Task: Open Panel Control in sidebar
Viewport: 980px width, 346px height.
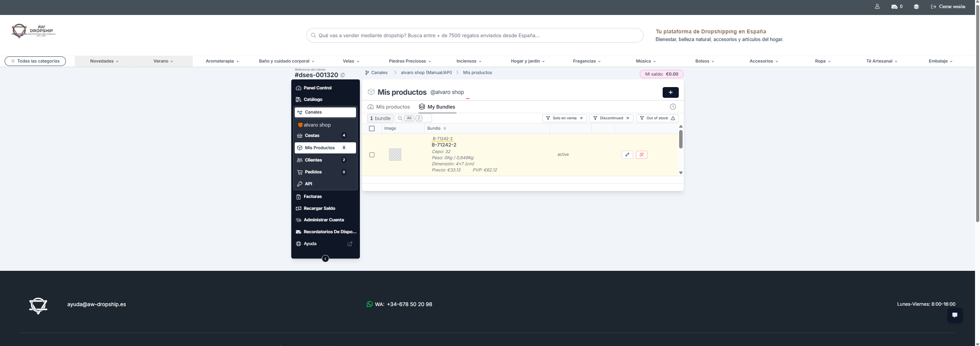Action: click(325, 88)
